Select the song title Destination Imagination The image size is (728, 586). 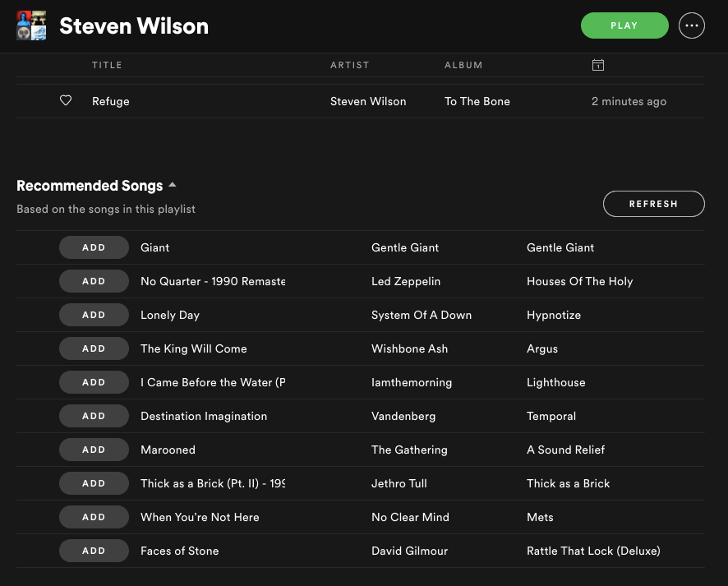point(204,416)
